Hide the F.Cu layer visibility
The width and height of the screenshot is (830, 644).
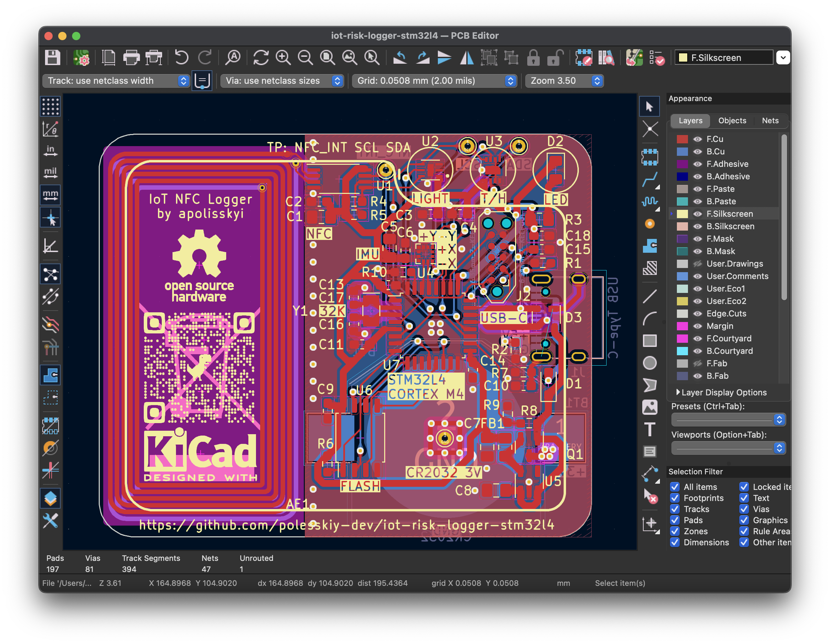point(697,139)
